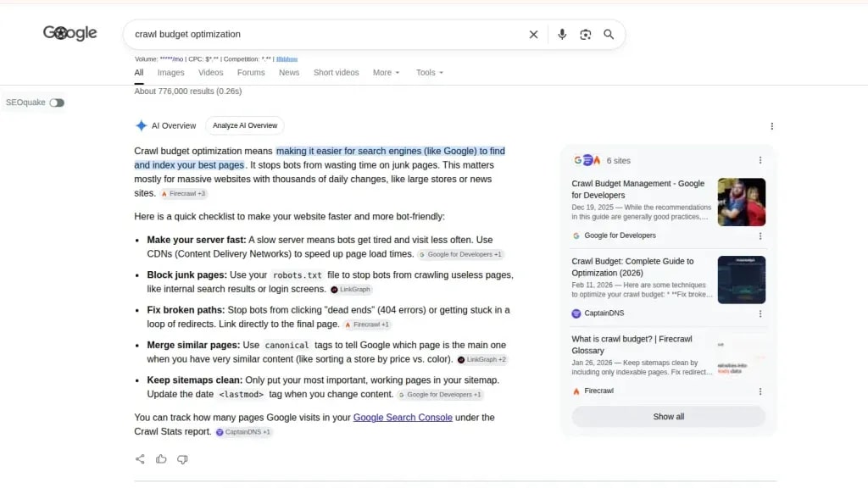Screen dimensions: 868x499
Task: Open the Forums tab
Action: (251, 73)
